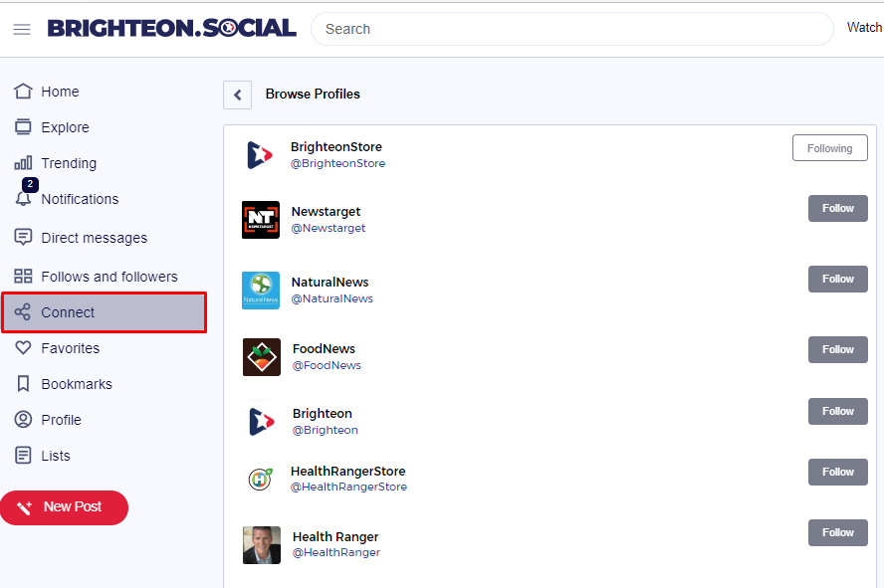
Task: Follow the Brighteon account
Action: click(838, 411)
